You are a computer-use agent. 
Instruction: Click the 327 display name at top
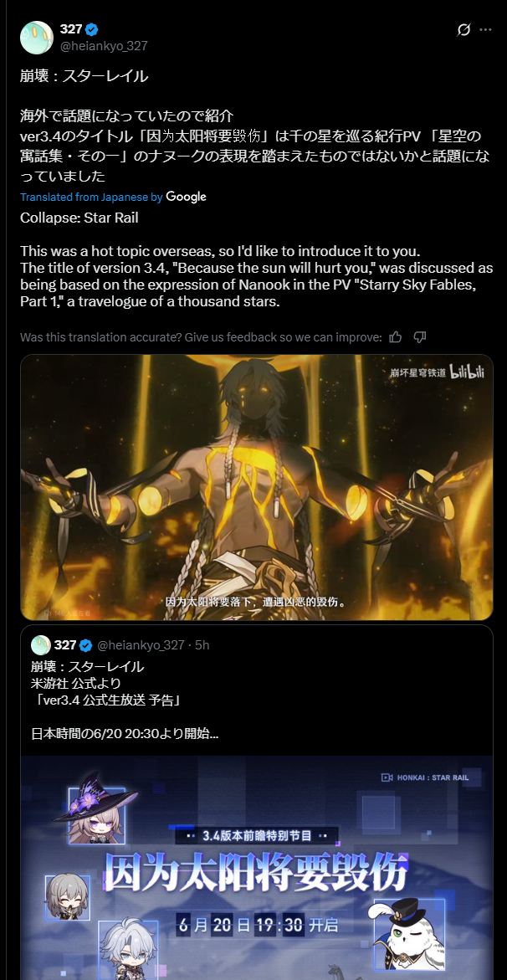coord(71,28)
